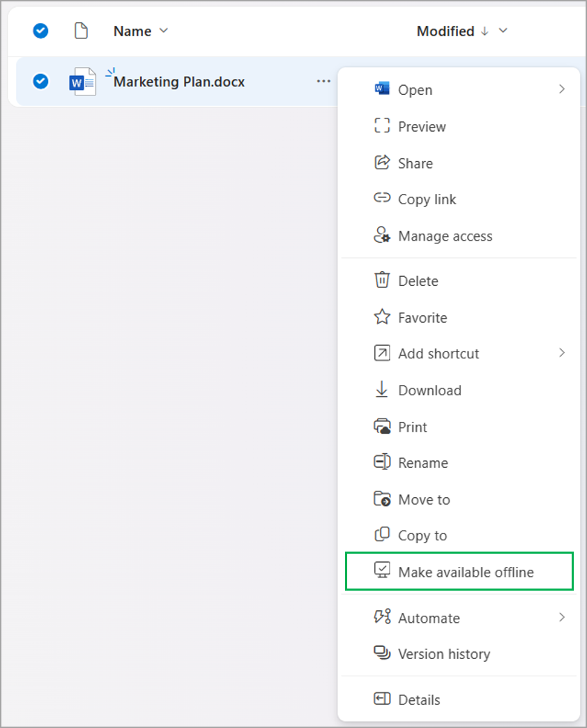587x728 pixels.
Task: Expand the Automate submenu chevron
Action: [x=562, y=617]
